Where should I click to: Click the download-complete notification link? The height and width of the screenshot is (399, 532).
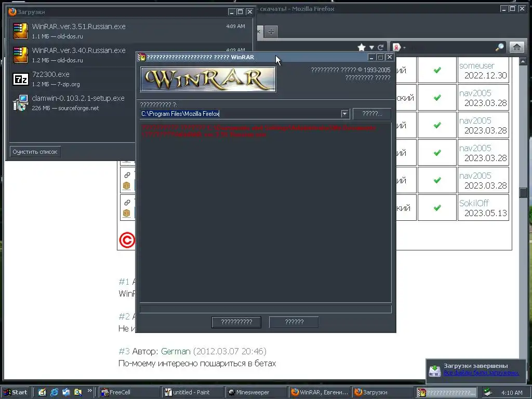coord(481,373)
